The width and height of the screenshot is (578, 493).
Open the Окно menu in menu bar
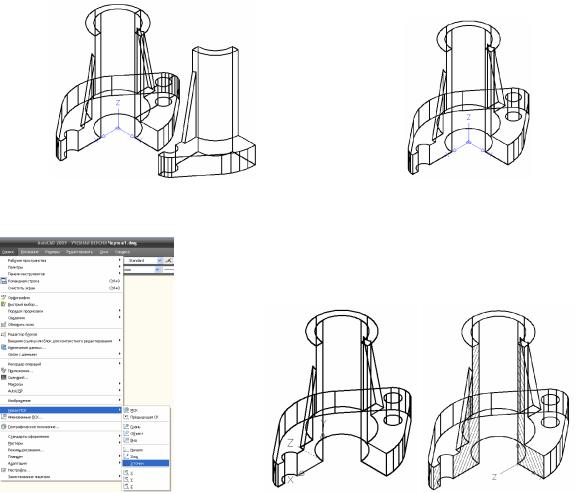pos(104,252)
